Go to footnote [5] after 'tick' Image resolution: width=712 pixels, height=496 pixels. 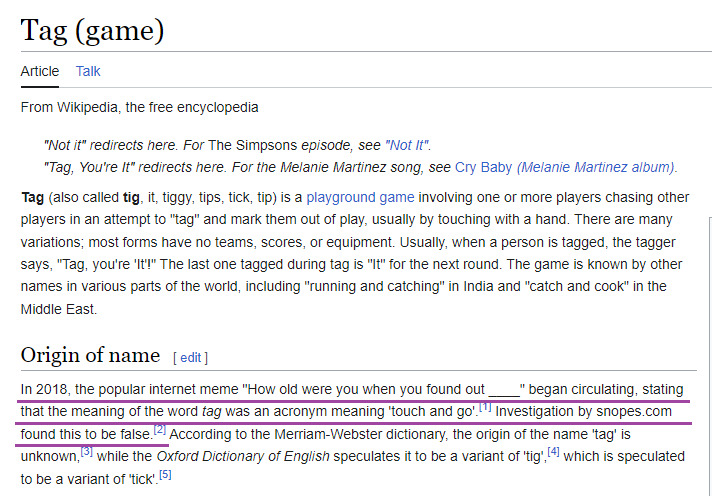click(x=165, y=475)
